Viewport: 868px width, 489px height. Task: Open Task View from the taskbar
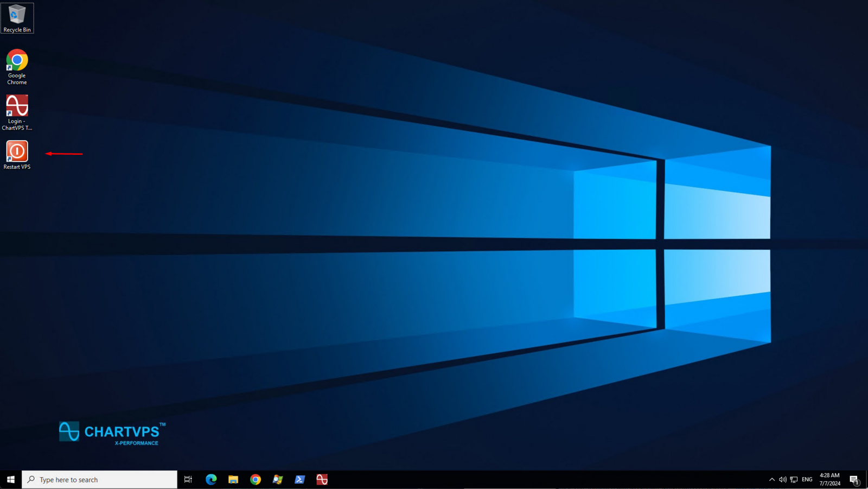pos(188,479)
